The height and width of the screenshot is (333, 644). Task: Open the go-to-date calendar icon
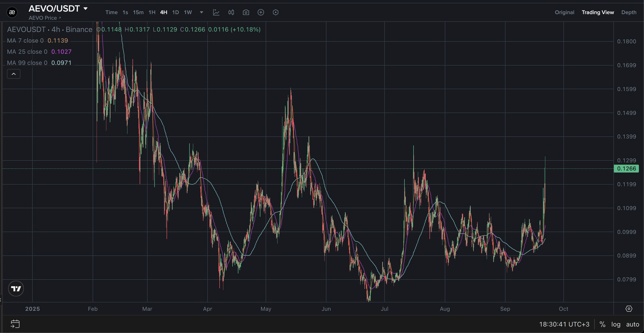pyautogui.click(x=15, y=324)
